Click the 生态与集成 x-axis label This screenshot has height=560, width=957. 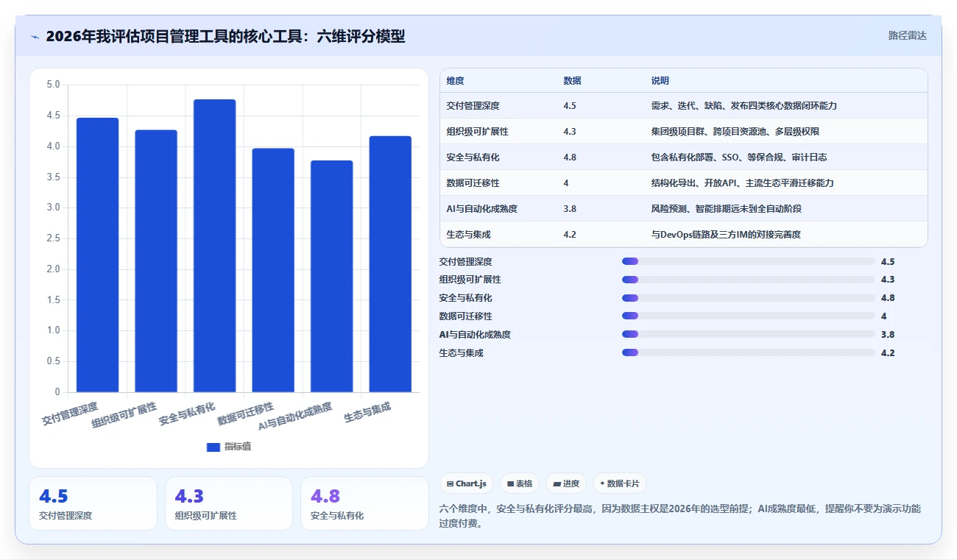367,413
